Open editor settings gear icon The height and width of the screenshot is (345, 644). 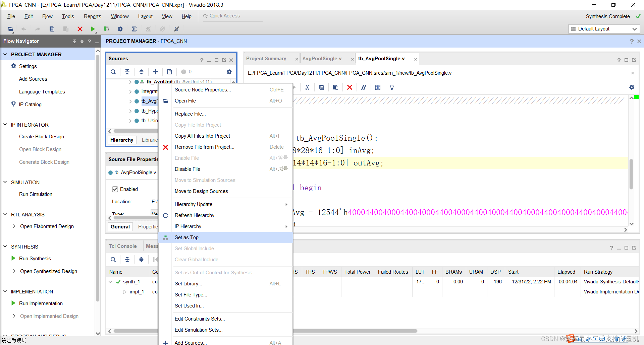[x=632, y=87]
